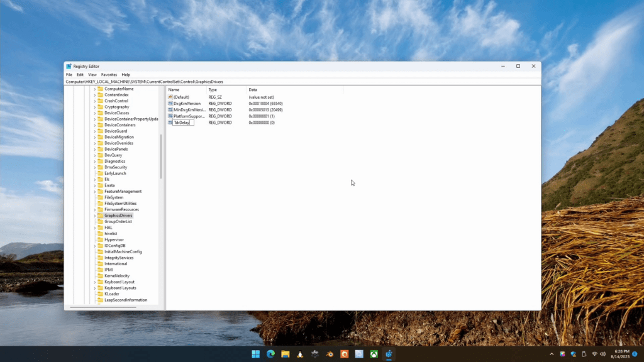Expand the DeviceGuard key
The width and height of the screenshot is (644, 362).
tap(94, 131)
